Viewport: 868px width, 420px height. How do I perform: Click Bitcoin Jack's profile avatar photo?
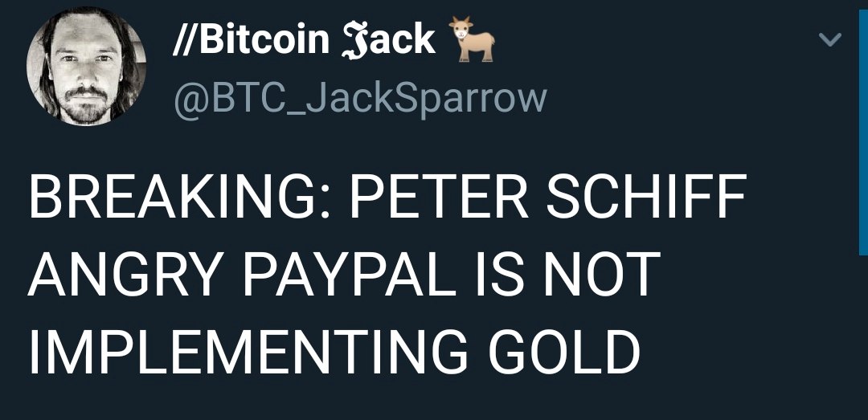pos(86,67)
